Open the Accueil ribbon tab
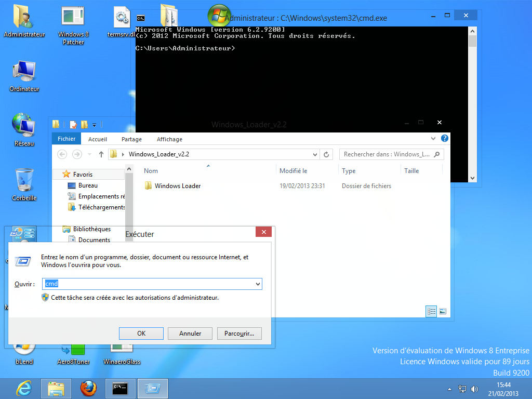Image resolution: width=532 pixels, height=399 pixels. (98, 139)
